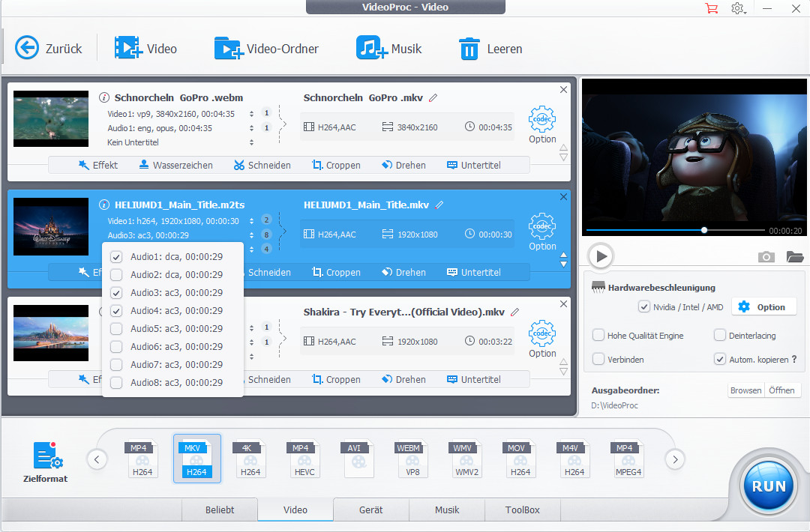The height and width of the screenshot is (532, 810).
Task: Check the Audio2 dca track
Action: point(116,275)
